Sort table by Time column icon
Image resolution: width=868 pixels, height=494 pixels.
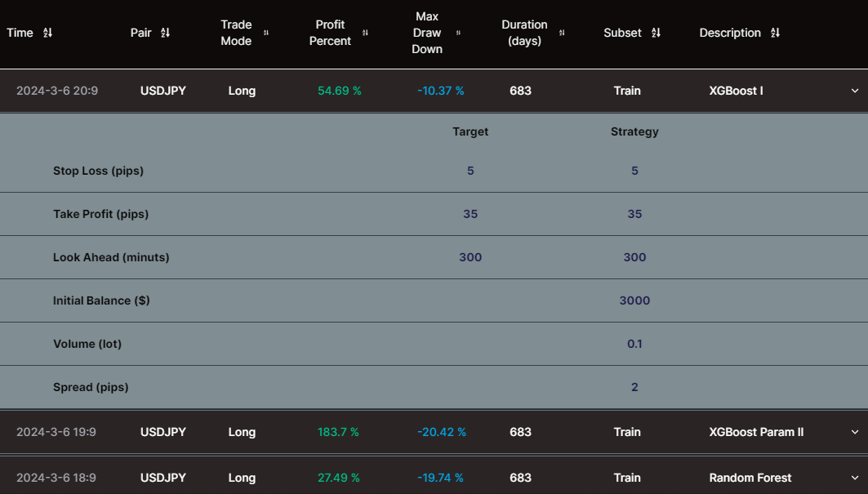pos(47,33)
